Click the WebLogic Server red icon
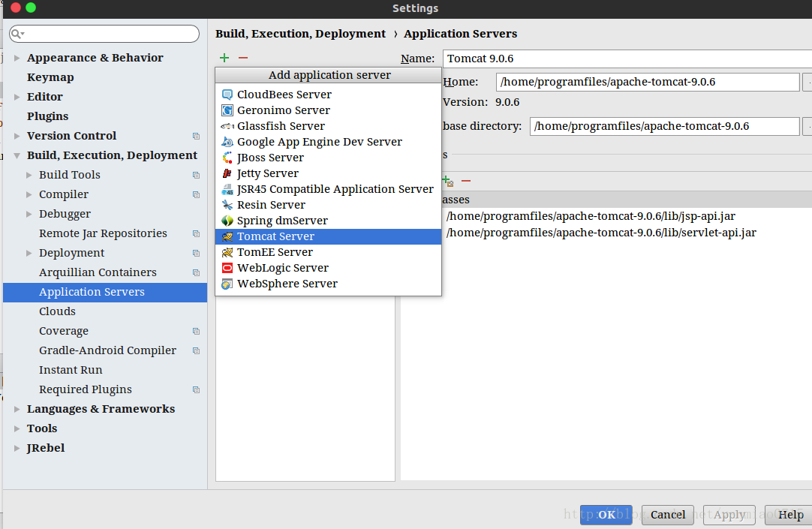The image size is (812, 529). coord(227,268)
